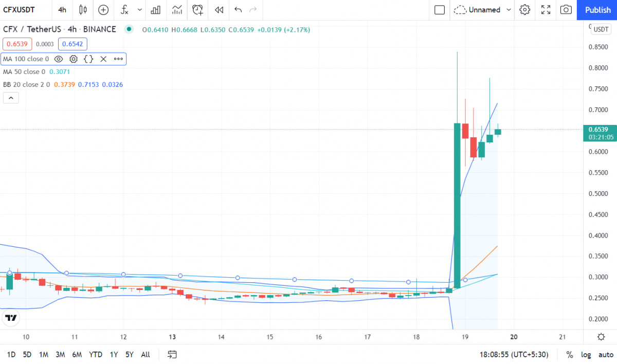Open the Unnamed chart layout cloud button
This screenshot has width=617, height=364.
477,10
